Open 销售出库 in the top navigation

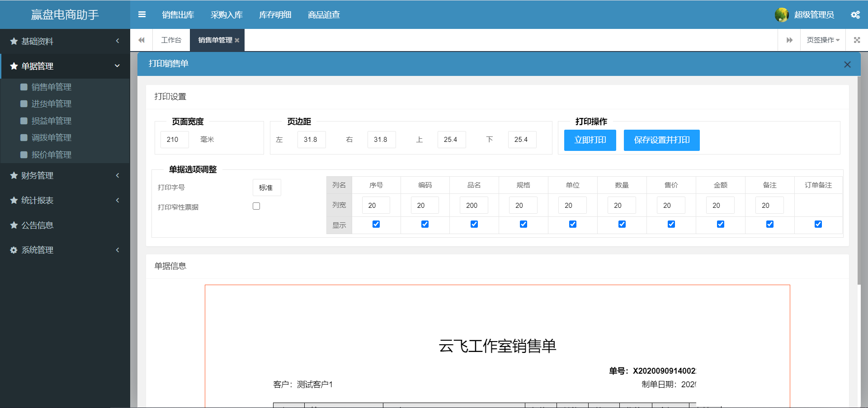click(x=178, y=15)
